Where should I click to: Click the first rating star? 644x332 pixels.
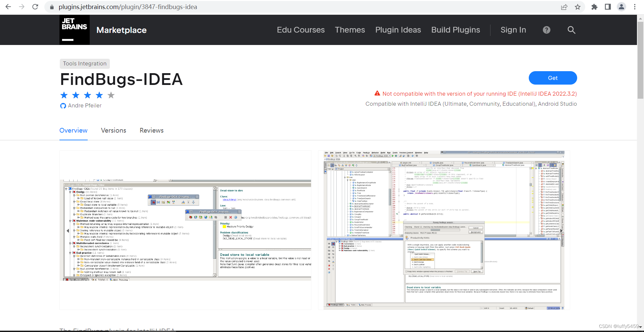tap(64, 95)
